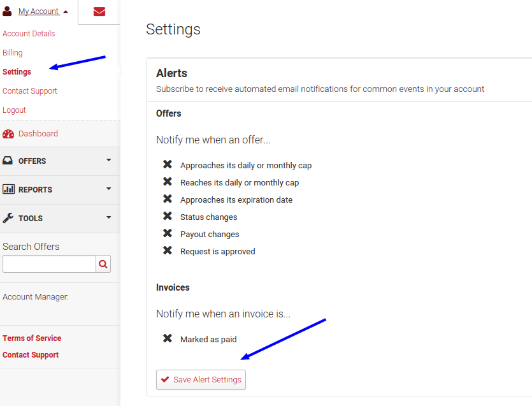Open the red envelope messages icon
This screenshot has height=406, width=532.
pos(99,11)
